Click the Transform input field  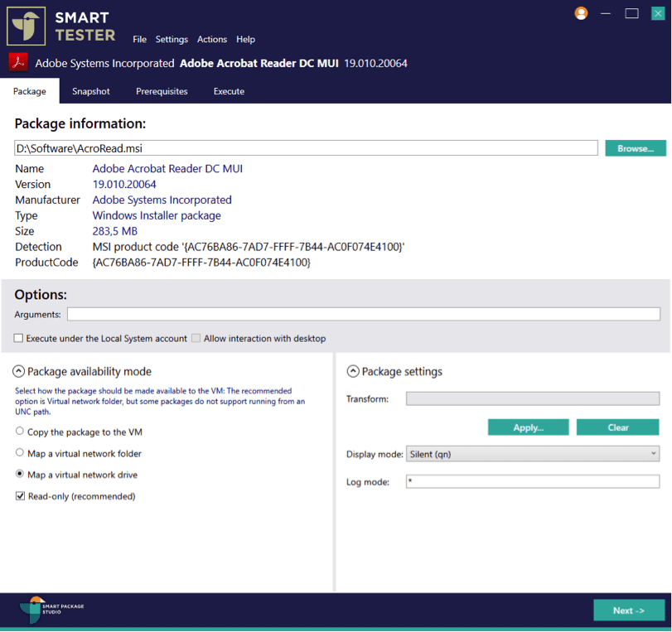pos(533,398)
